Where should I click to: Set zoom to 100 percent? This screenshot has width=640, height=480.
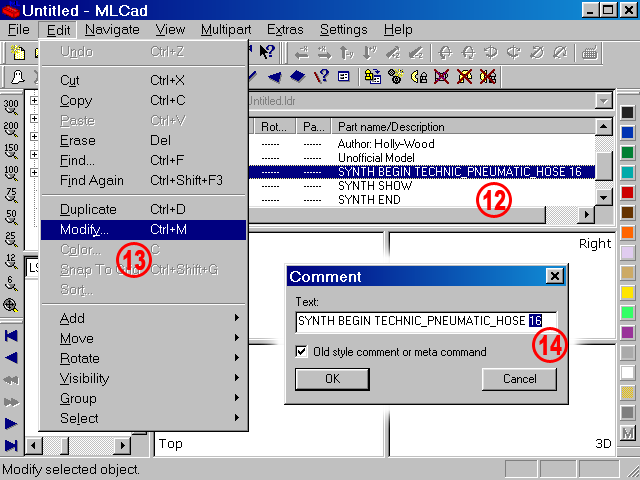click(11, 173)
